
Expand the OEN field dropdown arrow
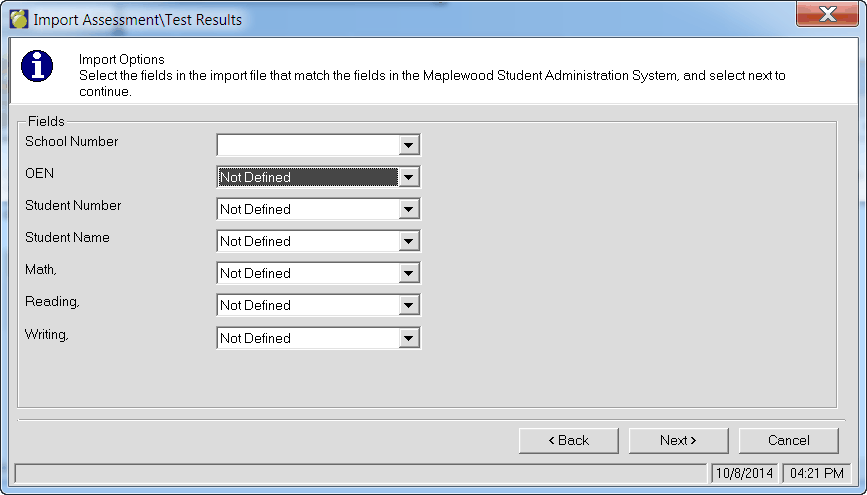click(407, 177)
